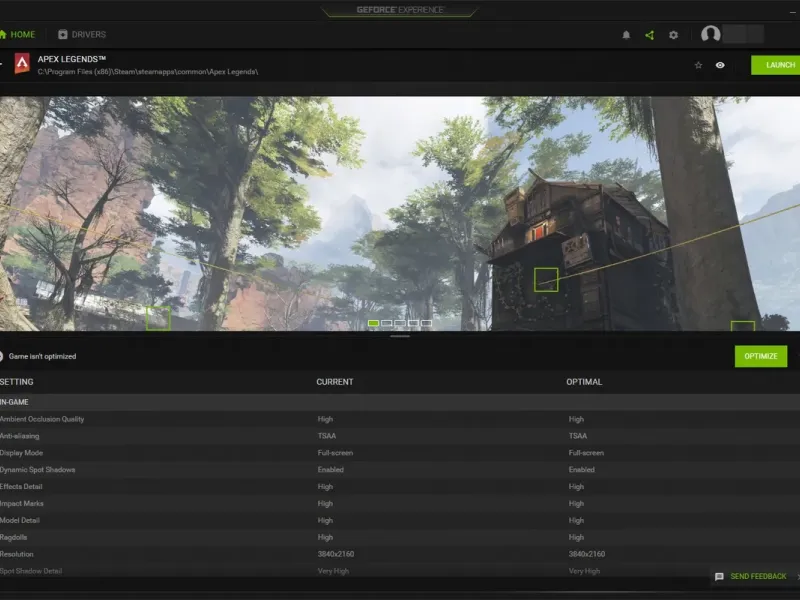The width and height of the screenshot is (800, 600).
Task: Click the drag handle below the screenshot
Action: click(x=400, y=336)
